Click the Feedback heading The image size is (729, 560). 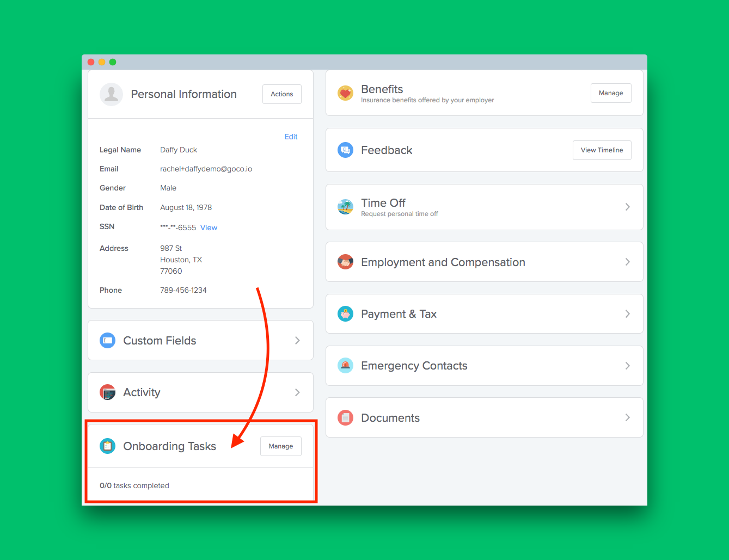387,150
